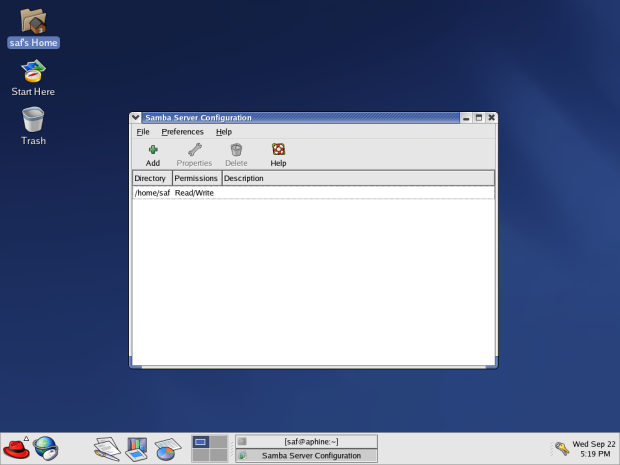The image size is (620, 465).
Task: Open saf's Home desktop icon
Action: (33, 28)
